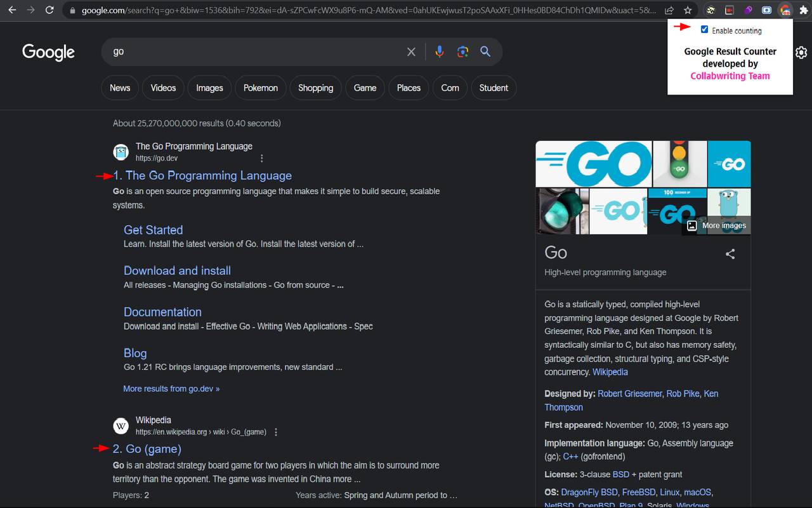Screen dimensions: 812x508
Task: Select the Student filter chip
Action: click(494, 88)
